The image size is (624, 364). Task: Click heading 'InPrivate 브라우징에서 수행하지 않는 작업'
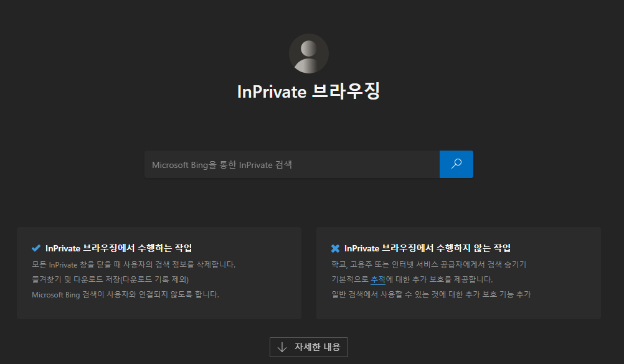click(x=427, y=248)
